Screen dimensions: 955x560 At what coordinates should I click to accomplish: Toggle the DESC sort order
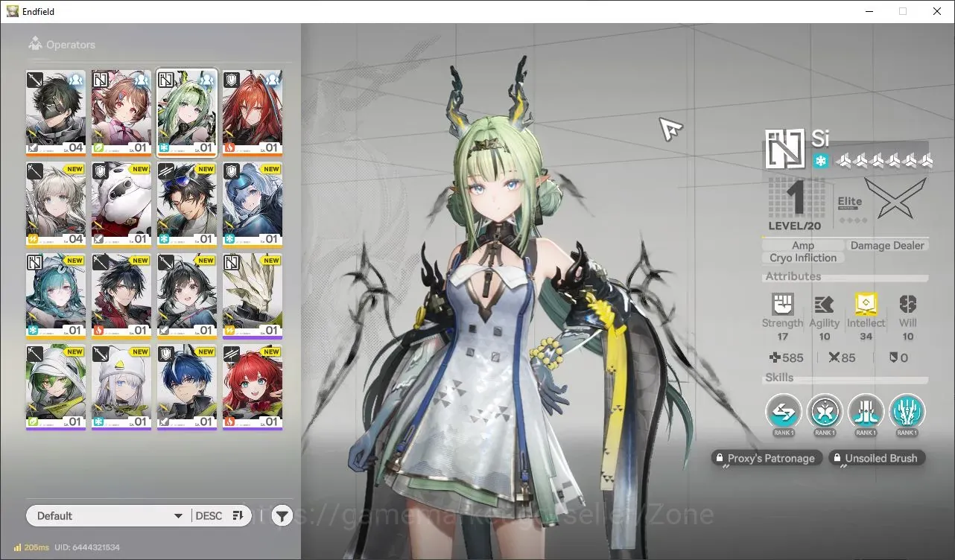click(x=219, y=515)
